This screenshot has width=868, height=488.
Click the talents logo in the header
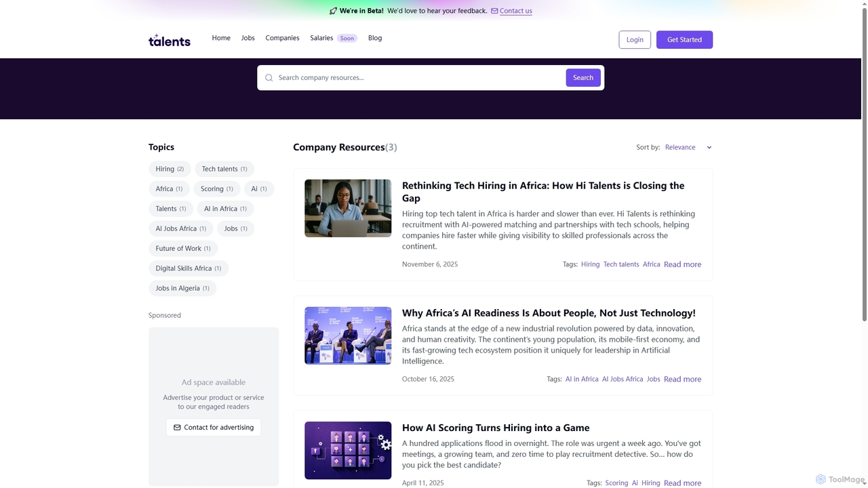[x=170, y=40]
